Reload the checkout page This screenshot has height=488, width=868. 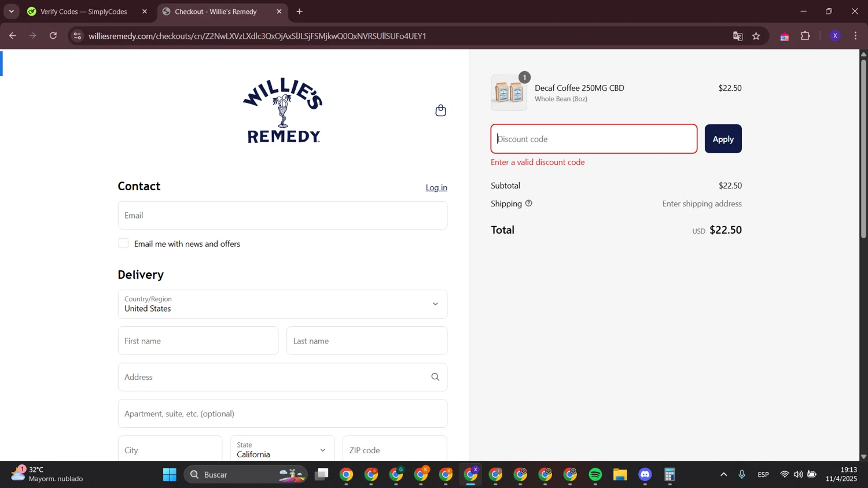click(x=53, y=36)
